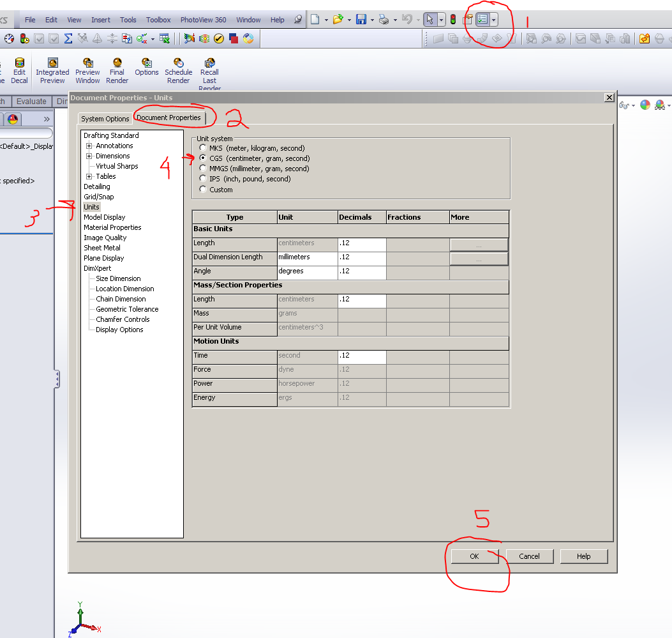Expand the Dimensions tree node
Viewport: 672px width, 638px height.
point(89,156)
